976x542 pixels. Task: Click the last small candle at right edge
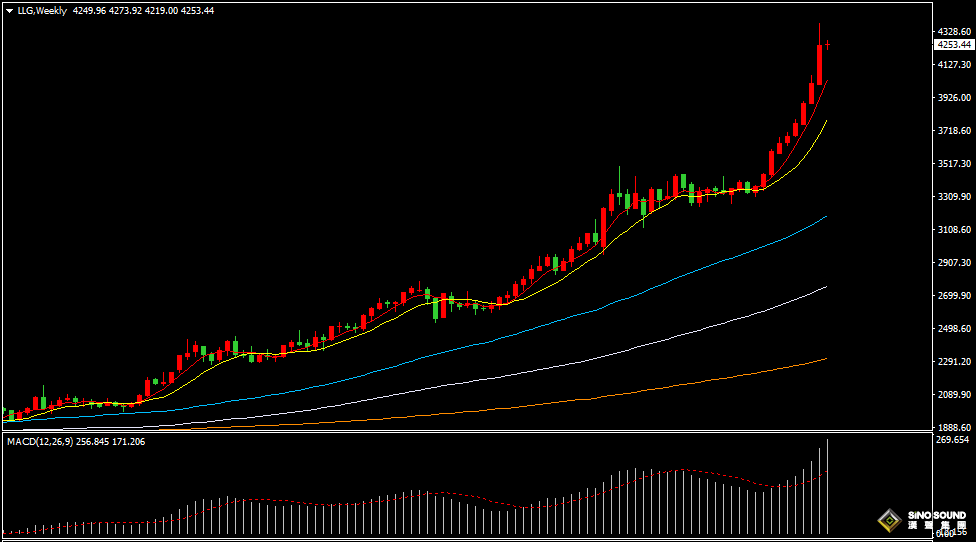coord(827,44)
